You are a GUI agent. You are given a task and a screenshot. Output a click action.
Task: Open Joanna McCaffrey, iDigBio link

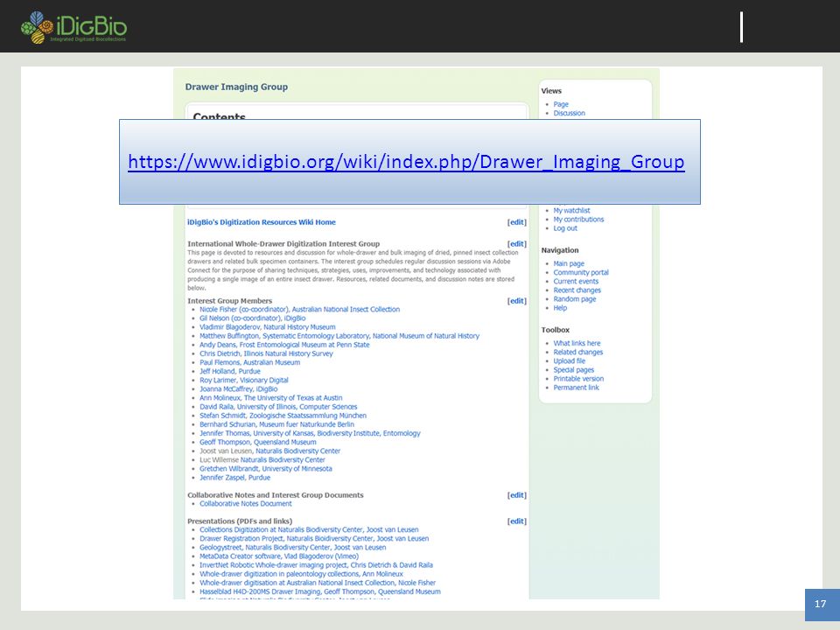pos(238,388)
